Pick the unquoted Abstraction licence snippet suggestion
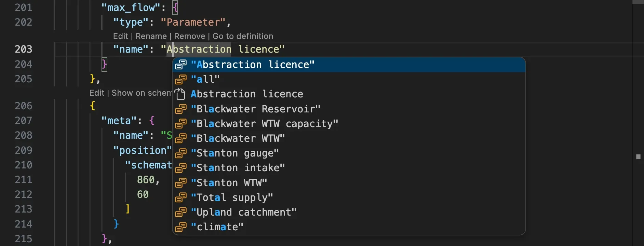The height and width of the screenshot is (246, 644). coord(349,94)
